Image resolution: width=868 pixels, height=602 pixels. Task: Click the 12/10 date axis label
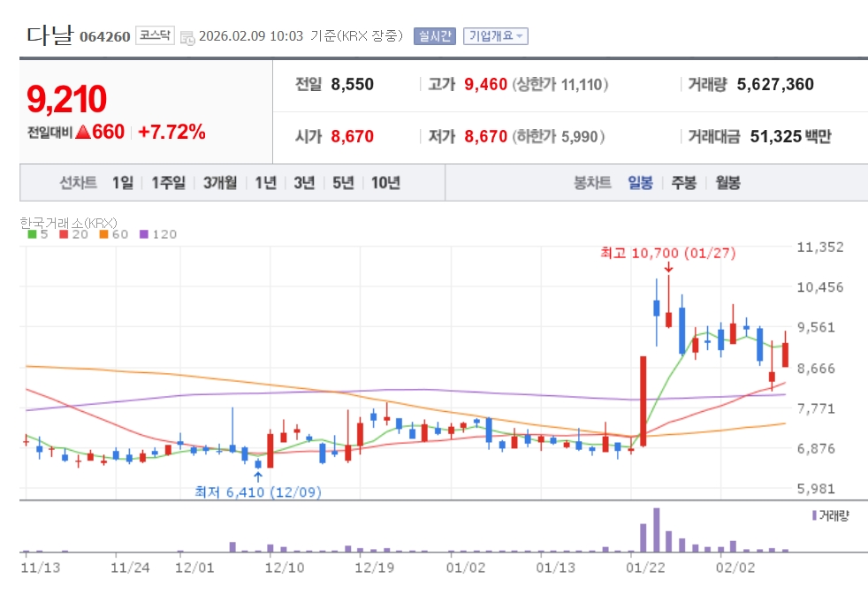tap(285, 568)
